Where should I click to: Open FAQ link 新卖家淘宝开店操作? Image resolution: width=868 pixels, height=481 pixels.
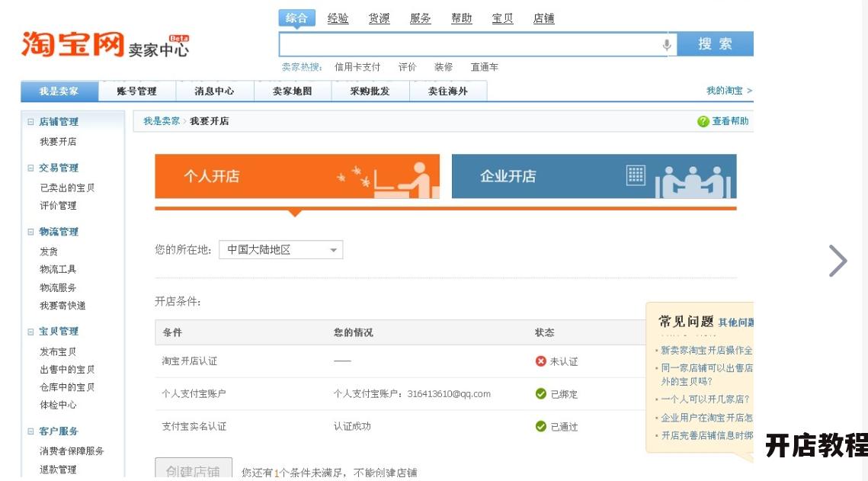pyautogui.click(x=707, y=351)
